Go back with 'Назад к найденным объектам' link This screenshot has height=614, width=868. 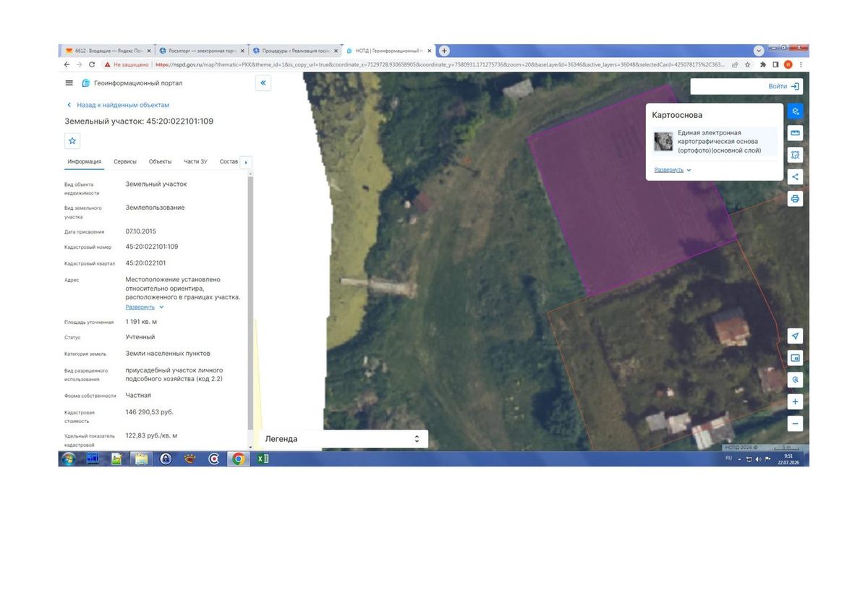point(118,105)
